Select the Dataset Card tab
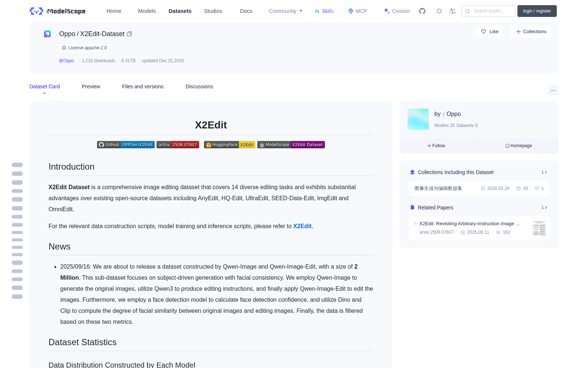 click(44, 86)
